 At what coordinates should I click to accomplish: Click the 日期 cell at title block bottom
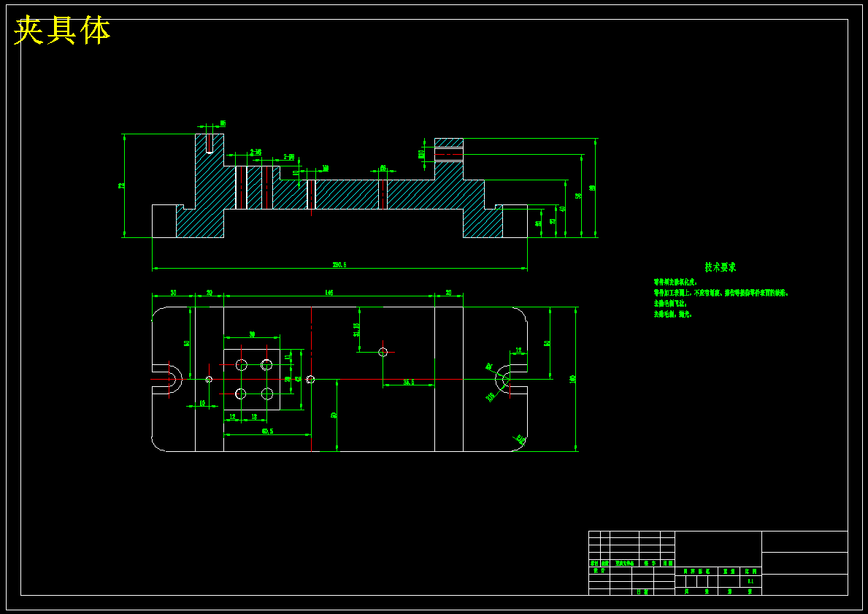point(642,592)
